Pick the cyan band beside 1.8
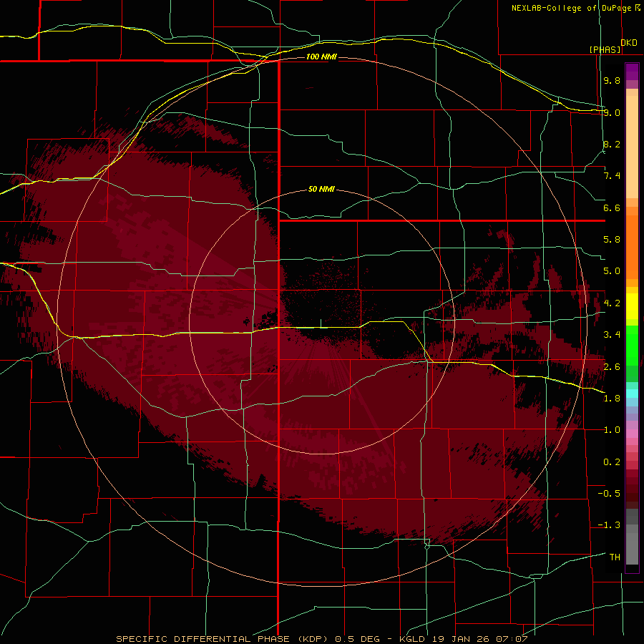 pos(632,394)
